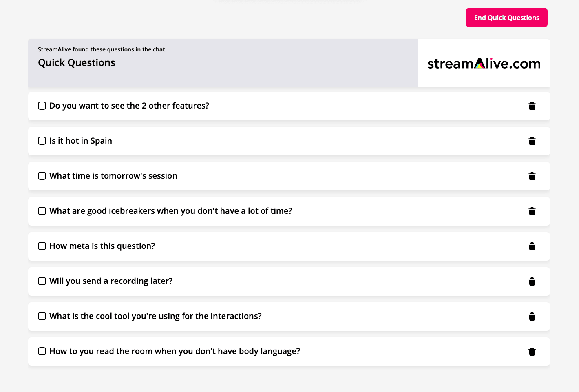Click the Quick Questions heading

tap(77, 63)
